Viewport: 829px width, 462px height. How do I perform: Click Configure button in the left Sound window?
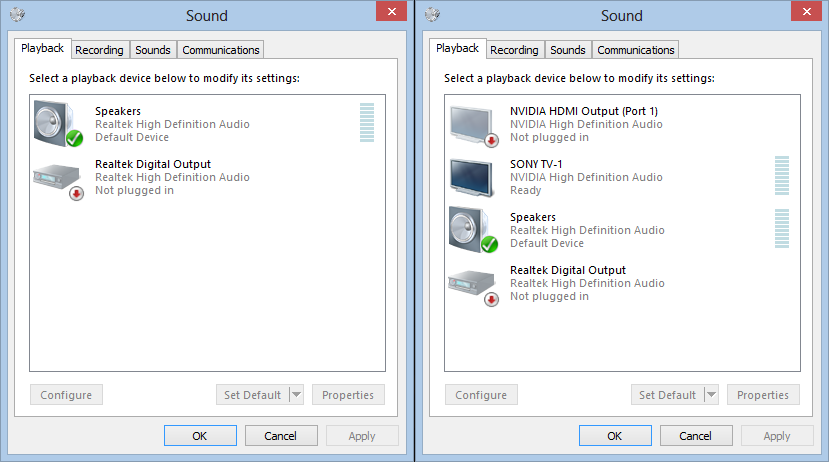(66, 395)
